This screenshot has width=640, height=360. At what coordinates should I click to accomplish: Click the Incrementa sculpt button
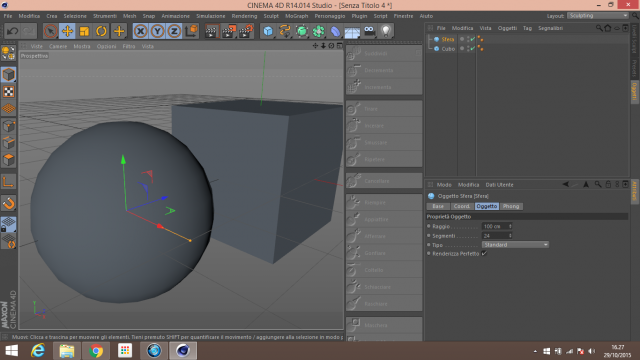coord(384,87)
